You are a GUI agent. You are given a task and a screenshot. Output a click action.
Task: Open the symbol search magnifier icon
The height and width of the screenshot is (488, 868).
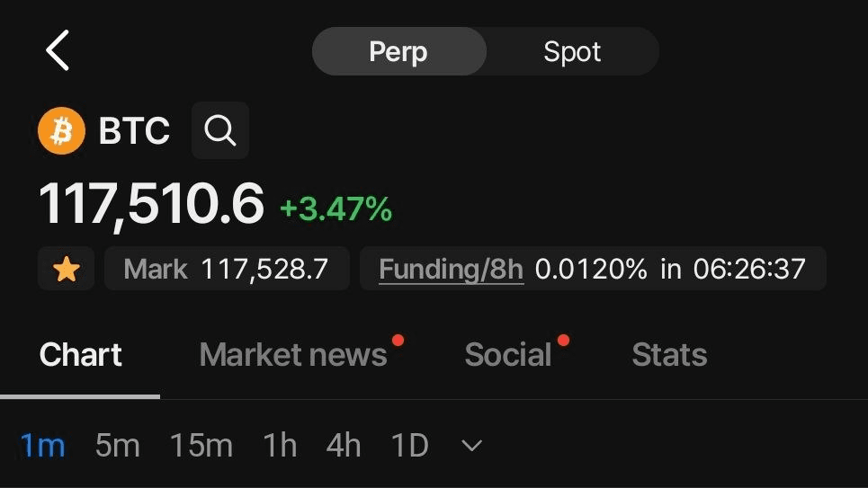(220, 130)
